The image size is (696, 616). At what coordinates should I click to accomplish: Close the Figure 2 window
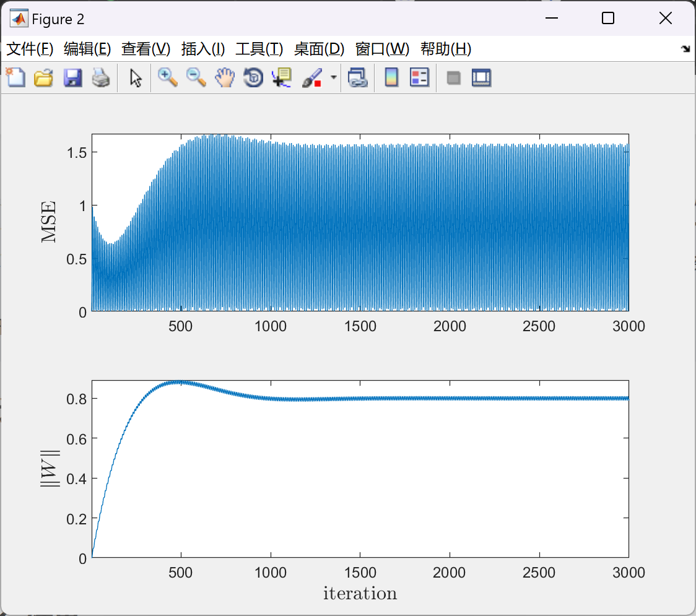[x=666, y=18]
